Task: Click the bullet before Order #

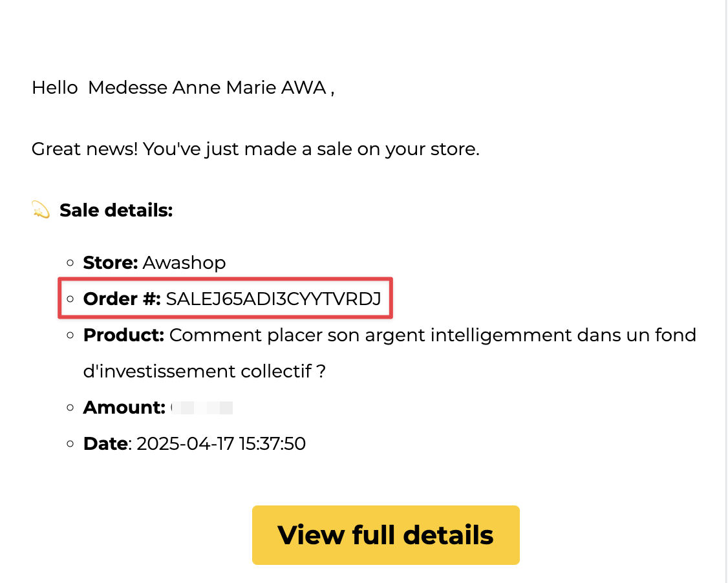Action: point(70,299)
